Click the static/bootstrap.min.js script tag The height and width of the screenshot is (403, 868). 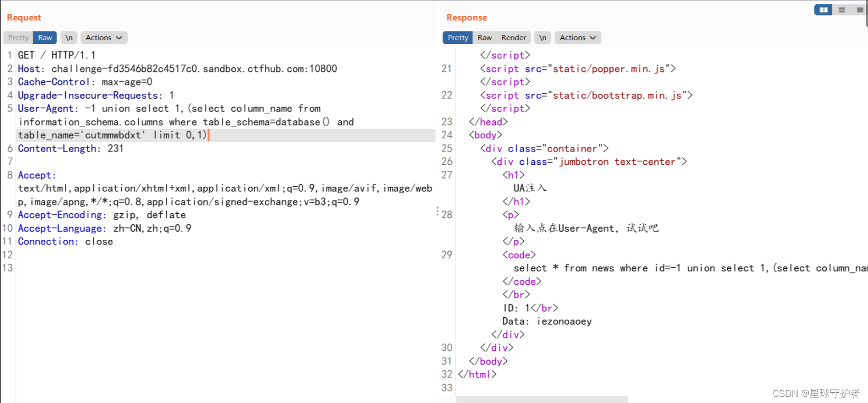coord(586,95)
